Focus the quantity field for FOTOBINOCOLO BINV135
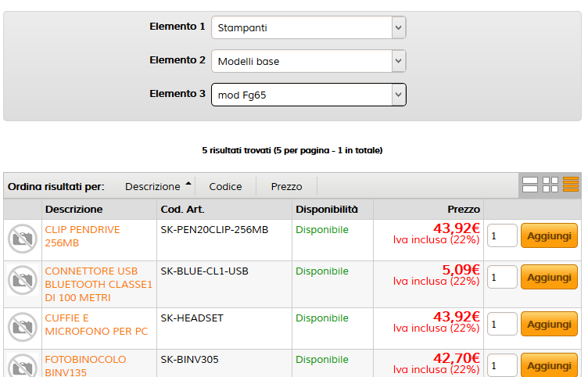Screen dimensions: 588x377 tap(502, 365)
